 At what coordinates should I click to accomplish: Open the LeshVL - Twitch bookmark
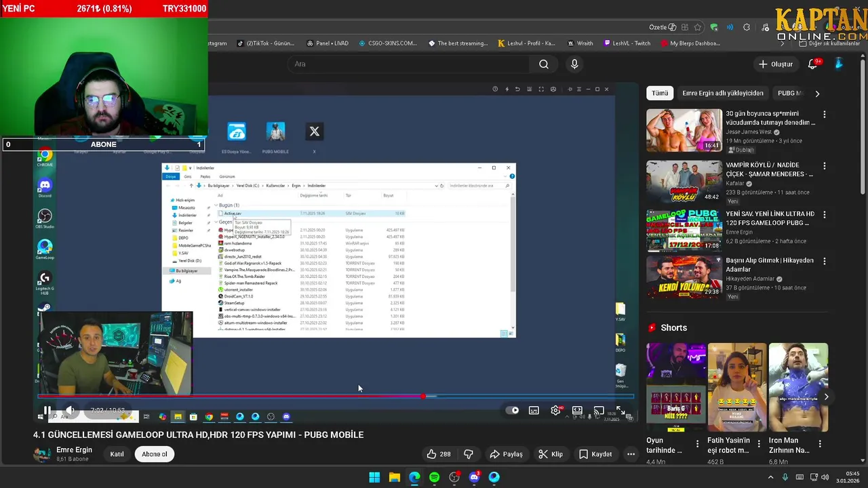tap(627, 43)
